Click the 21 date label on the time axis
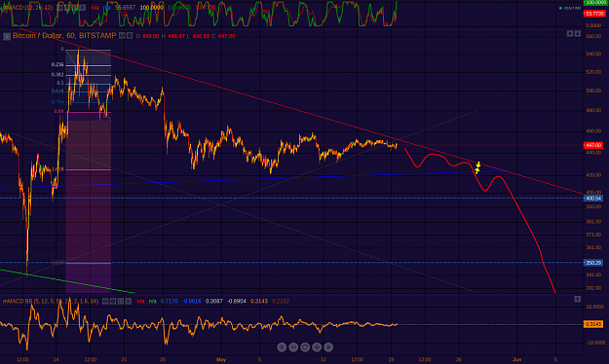 click(x=124, y=360)
